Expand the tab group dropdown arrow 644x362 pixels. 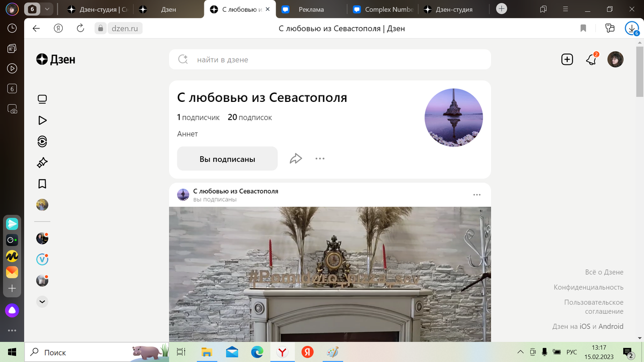coord(47,9)
